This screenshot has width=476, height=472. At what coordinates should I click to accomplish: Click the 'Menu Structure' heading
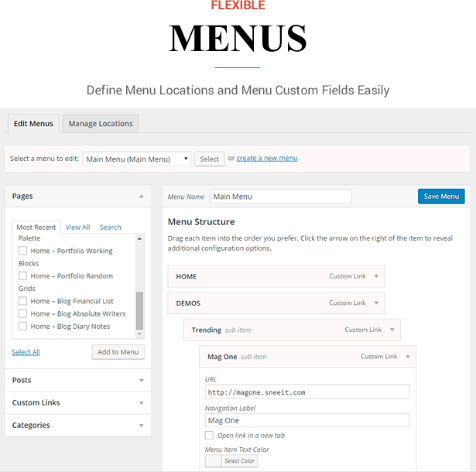(201, 222)
